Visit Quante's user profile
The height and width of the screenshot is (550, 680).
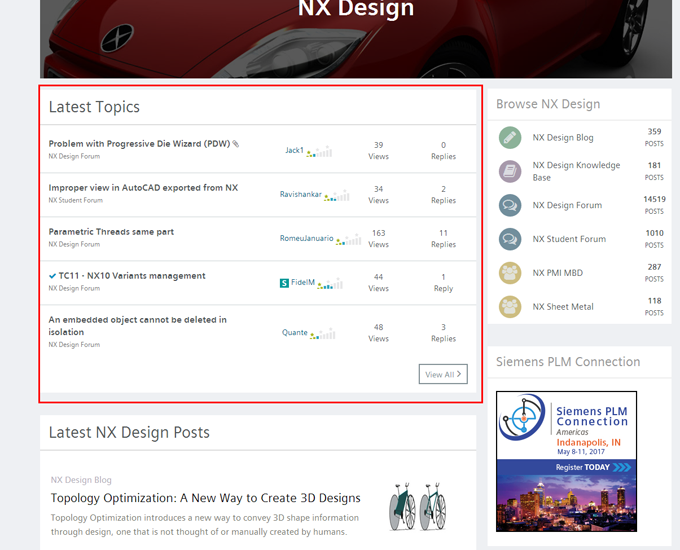[x=294, y=332]
